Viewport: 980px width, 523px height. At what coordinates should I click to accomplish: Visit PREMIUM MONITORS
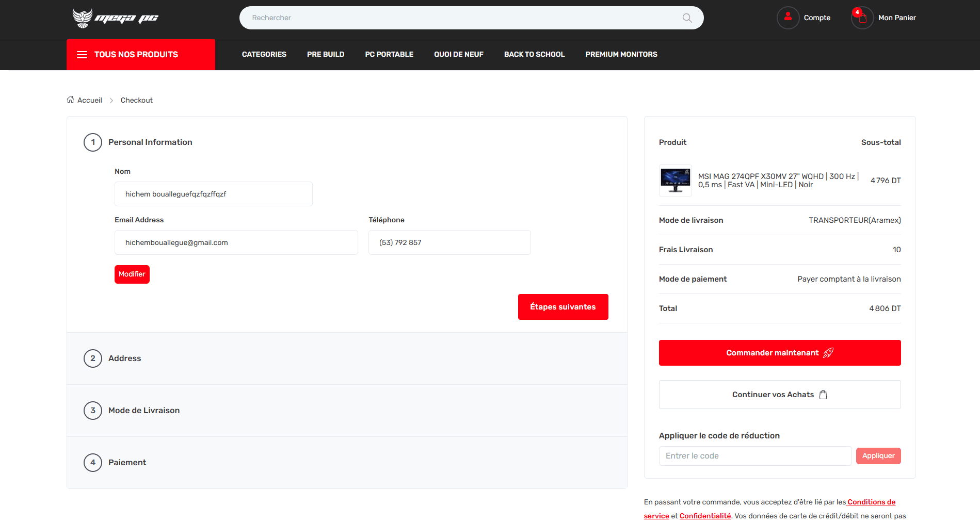coord(621,54)
